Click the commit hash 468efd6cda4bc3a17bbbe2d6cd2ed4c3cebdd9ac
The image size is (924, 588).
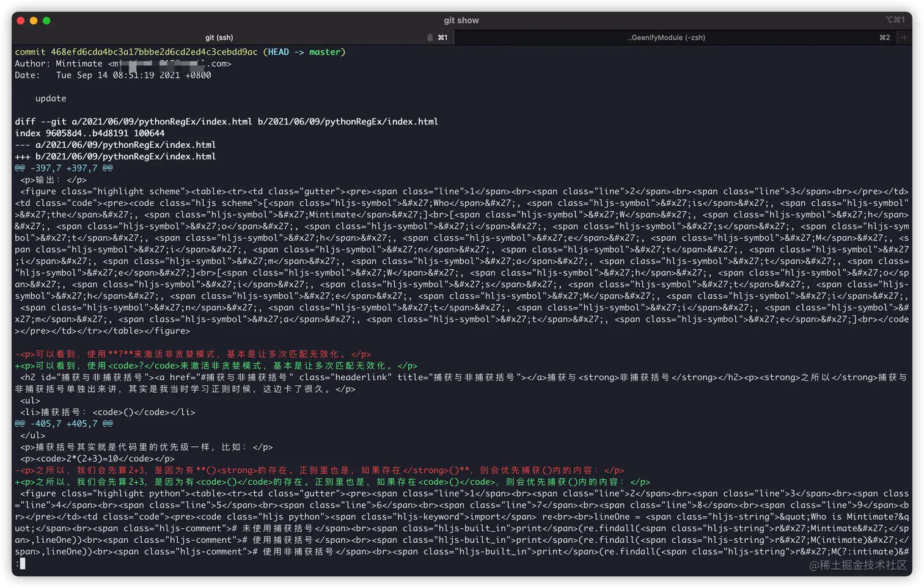154,52
